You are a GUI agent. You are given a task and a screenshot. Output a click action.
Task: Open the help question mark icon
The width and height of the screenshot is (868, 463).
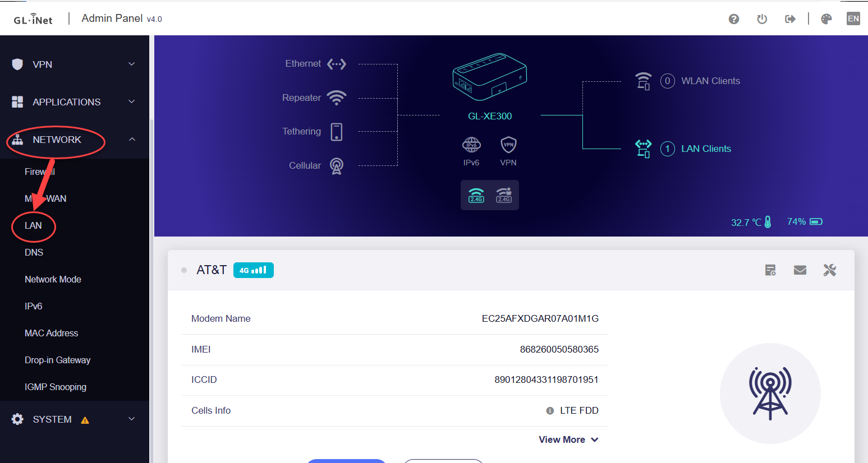[733, 19]
